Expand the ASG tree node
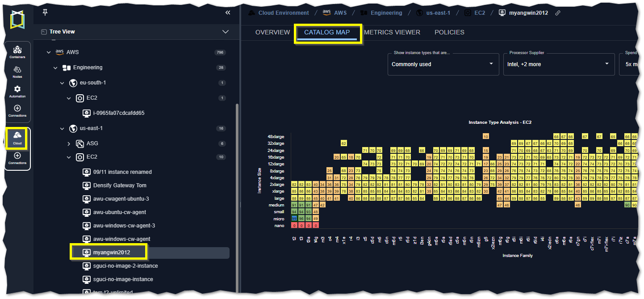Viewport: 644px width, 299px height. click(x=69, y=143)
